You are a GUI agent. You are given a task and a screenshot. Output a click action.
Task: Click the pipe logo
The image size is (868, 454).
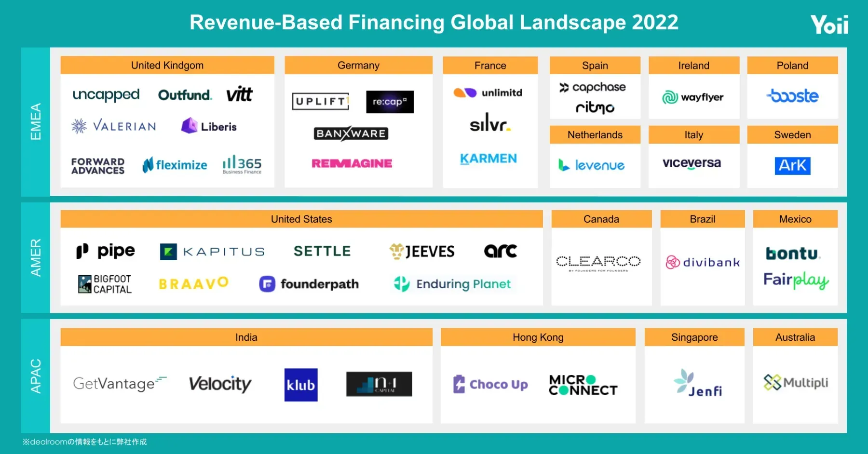[106, 251]
